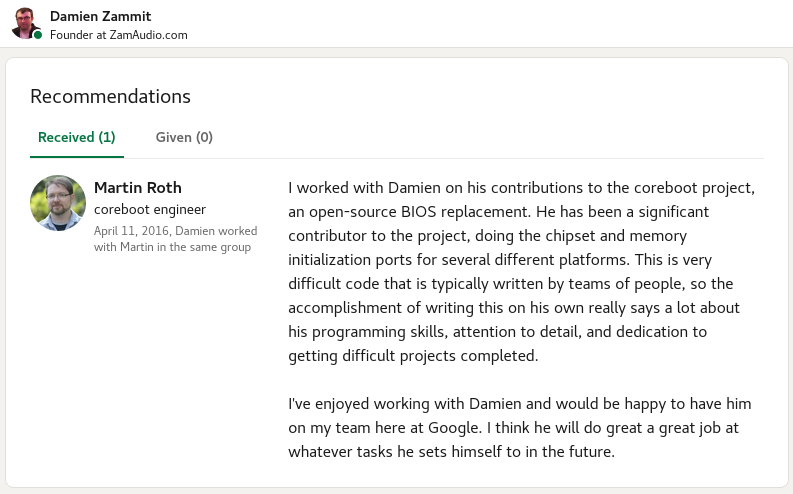Click line starting "I worked with Damien"
The width and height of the screenshot is (793, 494).
(x=521, y=188)
